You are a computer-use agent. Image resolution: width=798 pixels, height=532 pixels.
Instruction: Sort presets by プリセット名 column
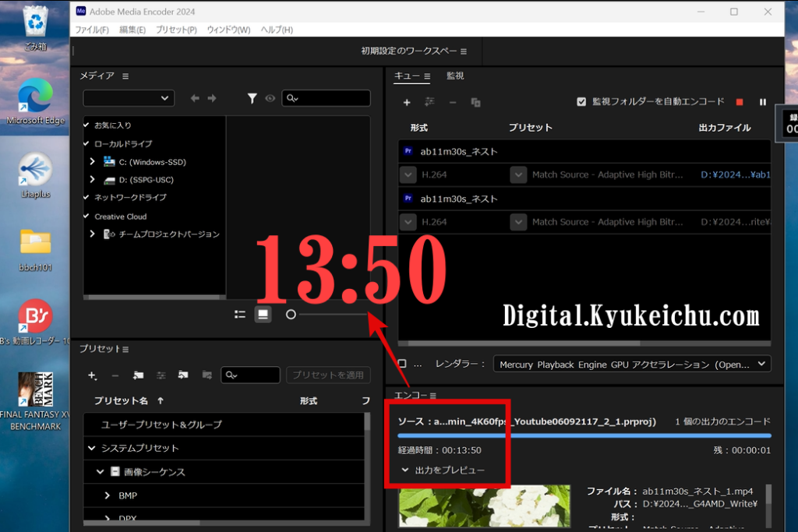tap(121, 401)
